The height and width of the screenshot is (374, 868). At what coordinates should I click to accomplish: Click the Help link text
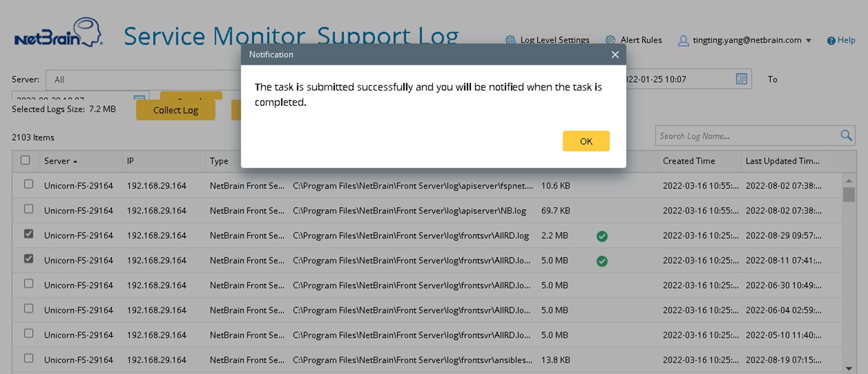(846, 40)
